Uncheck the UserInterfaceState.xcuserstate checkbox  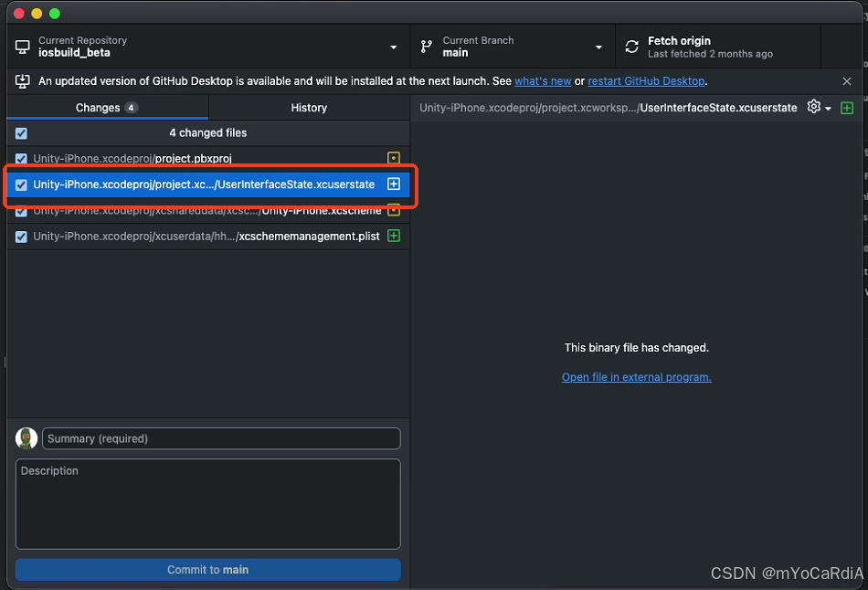22,184
